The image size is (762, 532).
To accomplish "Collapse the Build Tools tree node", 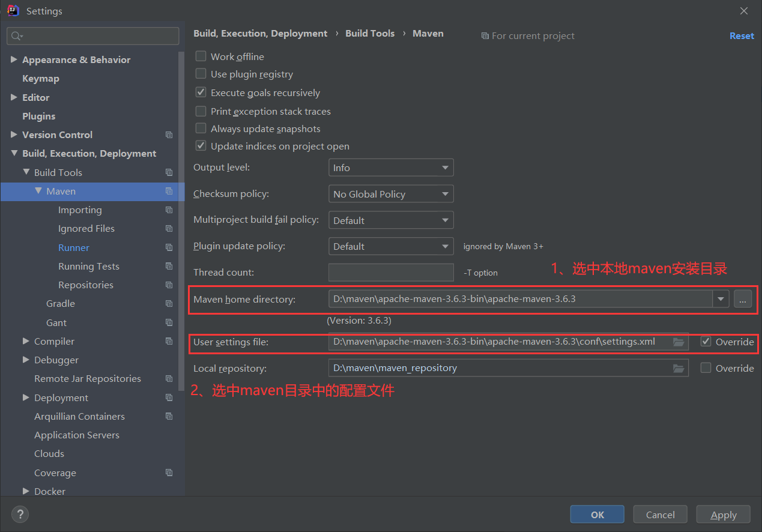I will (x=26, y=172).
